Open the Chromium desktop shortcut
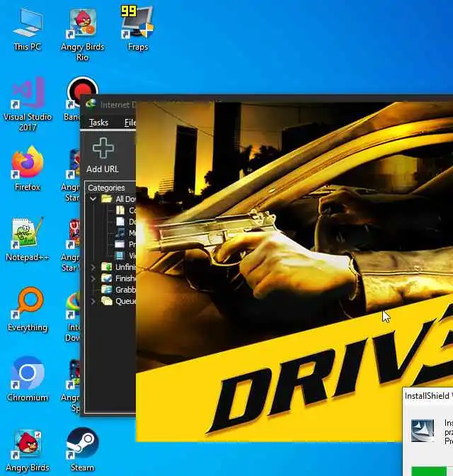Image resolution: width=453 pixels, height=476 pixels. pyautogui.click(x=28, y=380)
